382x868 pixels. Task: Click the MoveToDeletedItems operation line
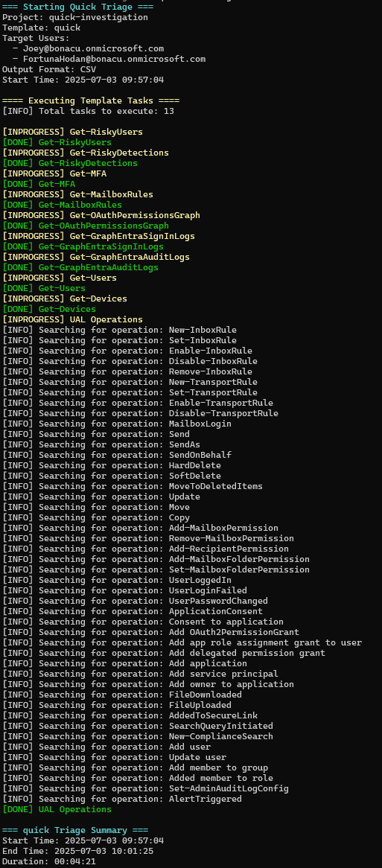133,487
